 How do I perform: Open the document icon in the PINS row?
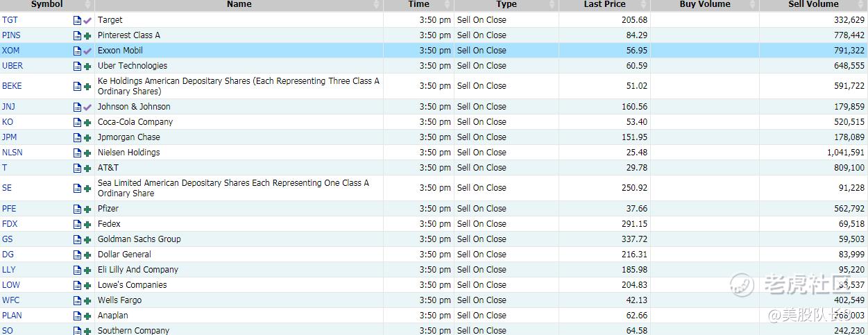(77, 35)
